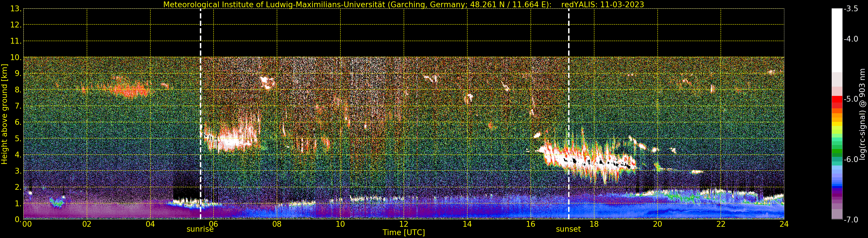Click the colorbar value '-4.0'

pos(850,39)
